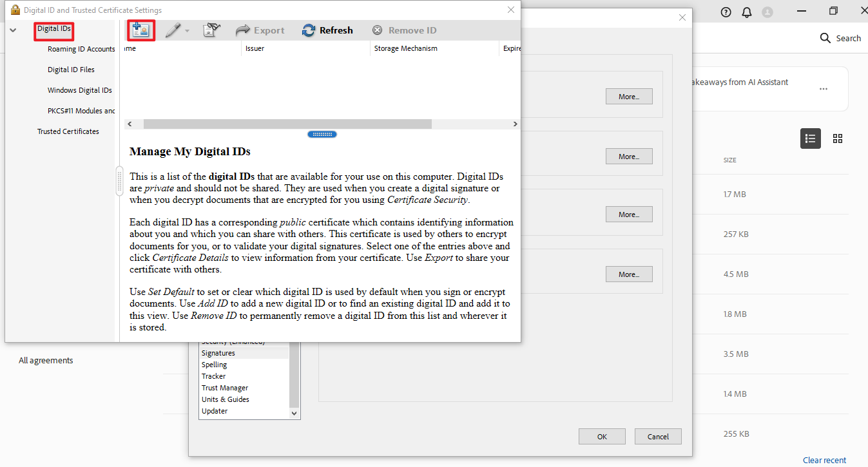868x467 pixels.
Task: Confirm preferences with OK
Action: click(x=601, y=436)
